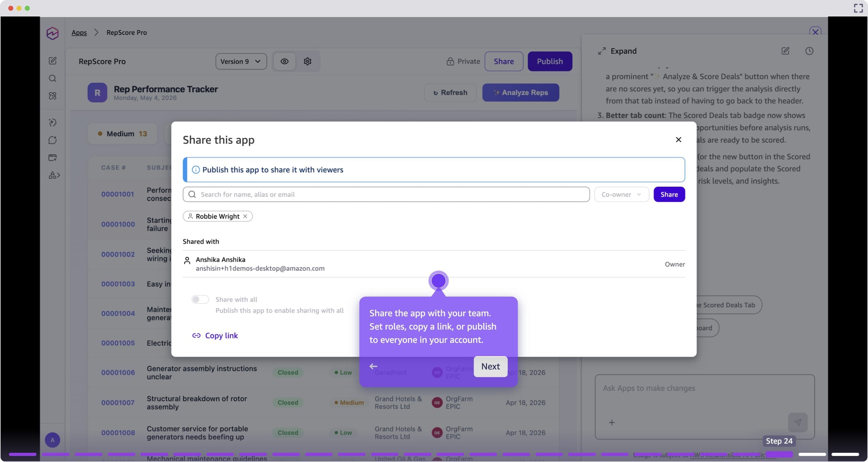Click the new chat edit icon in panel

coord(786,51)
